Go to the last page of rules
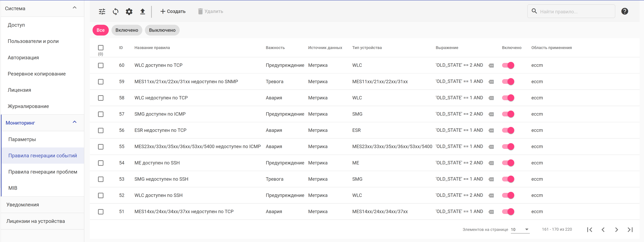Image resolution: width=644 pixels, height=242 pixels. (x=630, y=230)
